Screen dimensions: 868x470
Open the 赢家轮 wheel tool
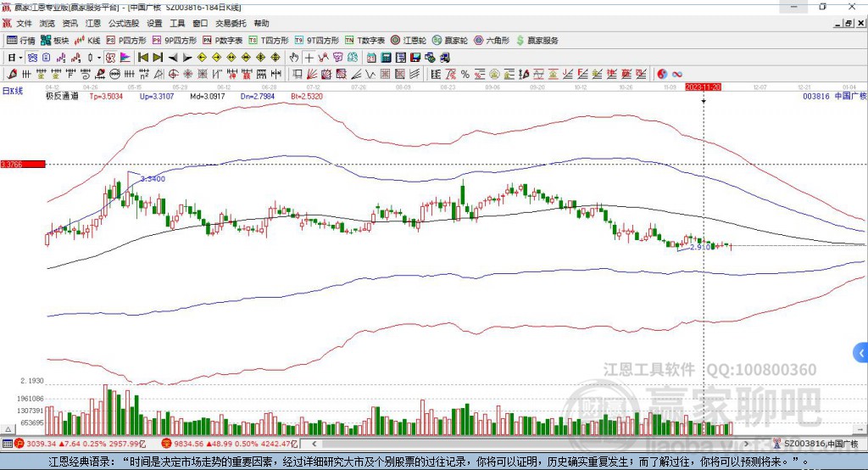[x=450, y=41]
